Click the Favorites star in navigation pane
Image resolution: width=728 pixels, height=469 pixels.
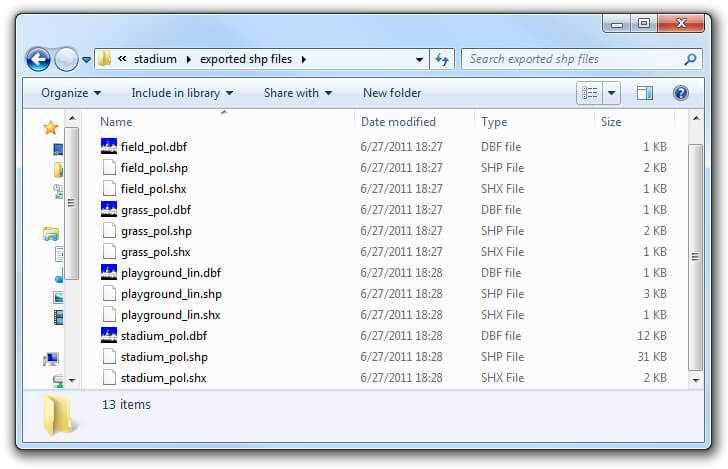point(51,127)
